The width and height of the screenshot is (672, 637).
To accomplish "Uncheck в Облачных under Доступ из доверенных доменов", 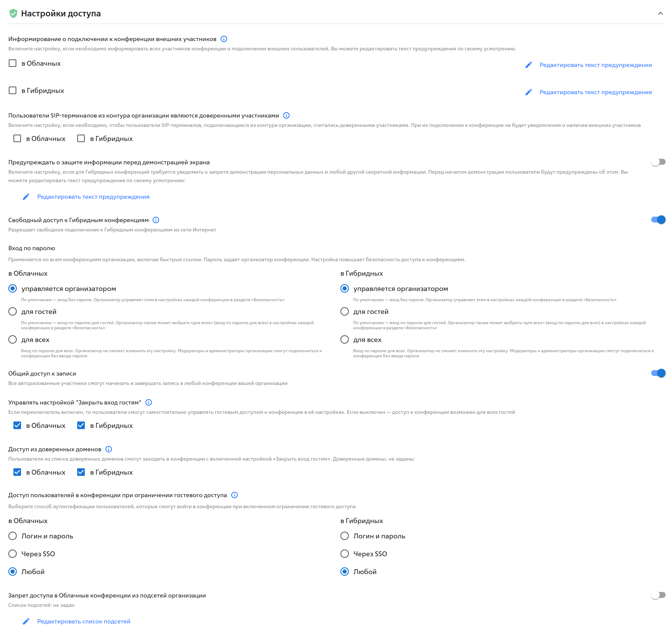I will coord(17,472).
